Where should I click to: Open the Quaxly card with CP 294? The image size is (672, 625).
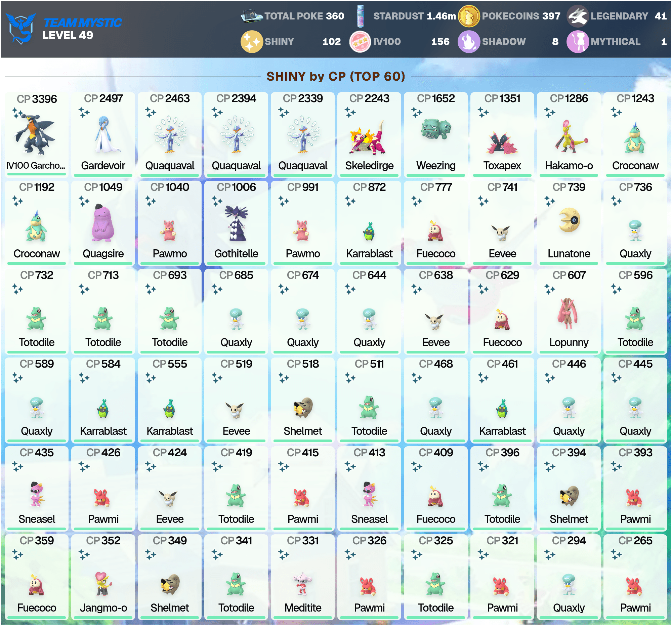(x=569, y=577)
